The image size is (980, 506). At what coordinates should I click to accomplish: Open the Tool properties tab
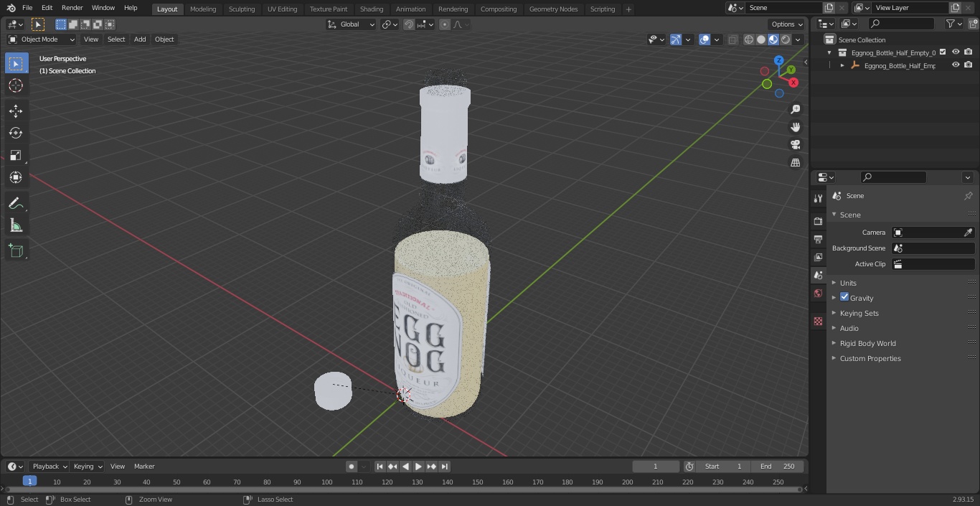tap(818, 198)
